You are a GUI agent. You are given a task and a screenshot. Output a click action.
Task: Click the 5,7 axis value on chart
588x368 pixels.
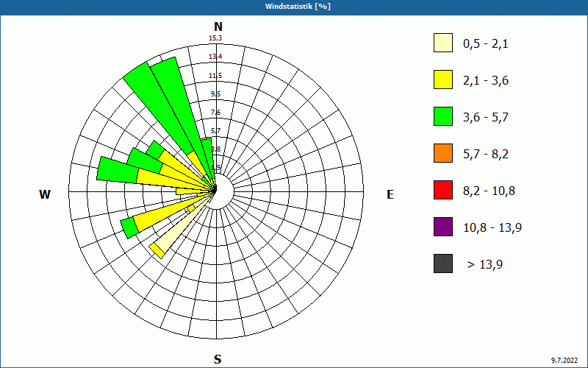point(215,131)
